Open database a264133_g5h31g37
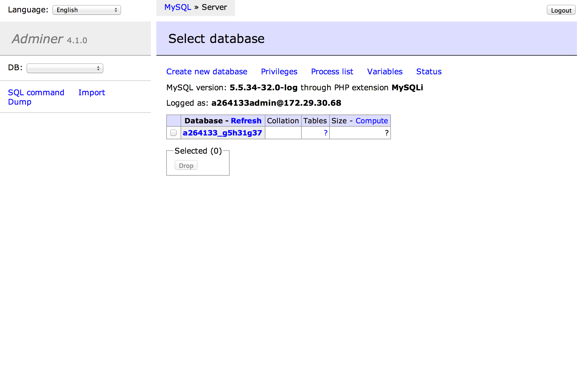This screenshot has width=588, height=381. click(222, 133)
